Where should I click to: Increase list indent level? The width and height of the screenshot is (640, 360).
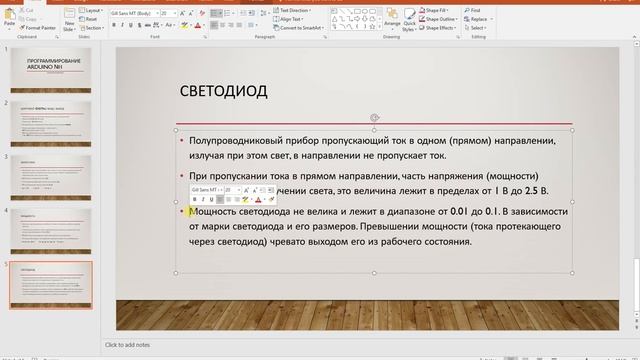click(251, 13)
